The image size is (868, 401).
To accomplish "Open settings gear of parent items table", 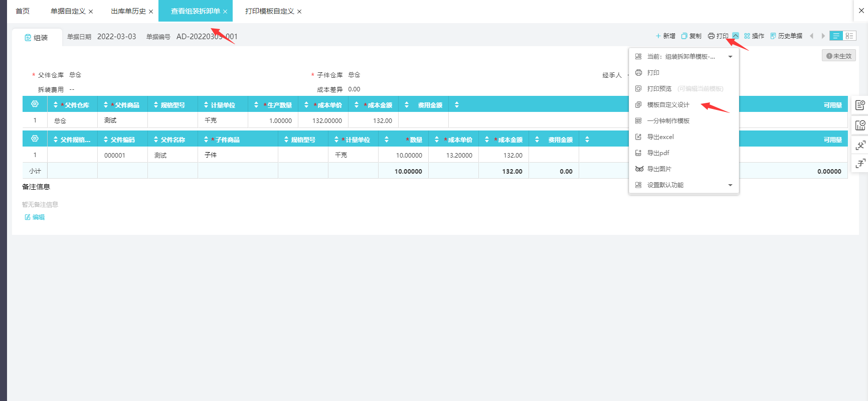I will point(35,104).
